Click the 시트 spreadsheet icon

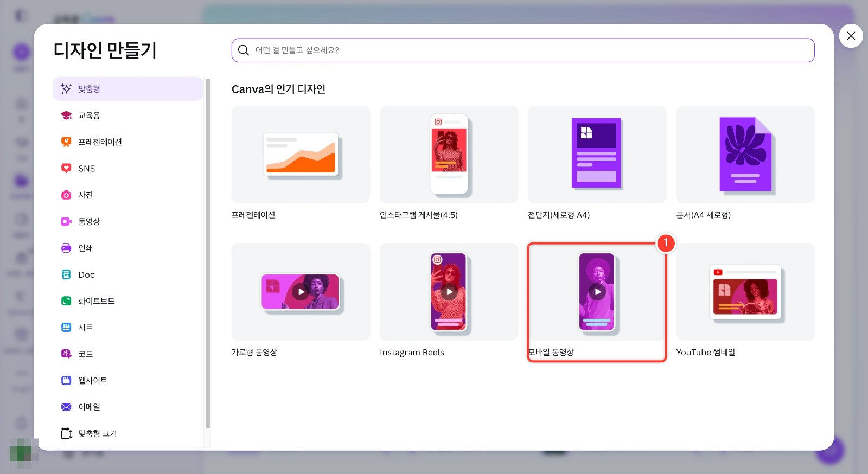click(x=66, y=327)
